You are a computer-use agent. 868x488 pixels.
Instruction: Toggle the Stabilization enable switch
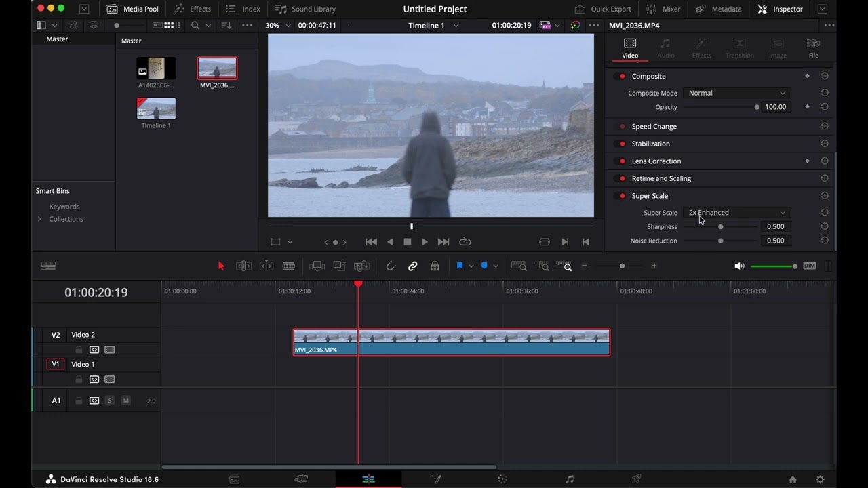622,144
